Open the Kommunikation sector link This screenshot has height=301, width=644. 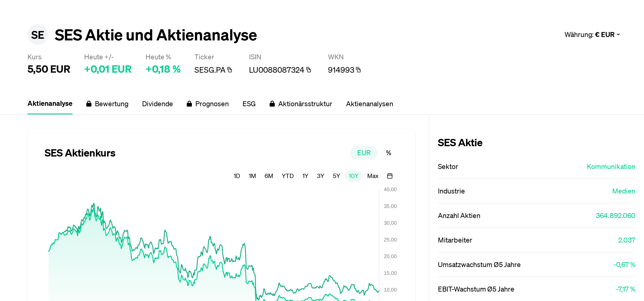611,167
